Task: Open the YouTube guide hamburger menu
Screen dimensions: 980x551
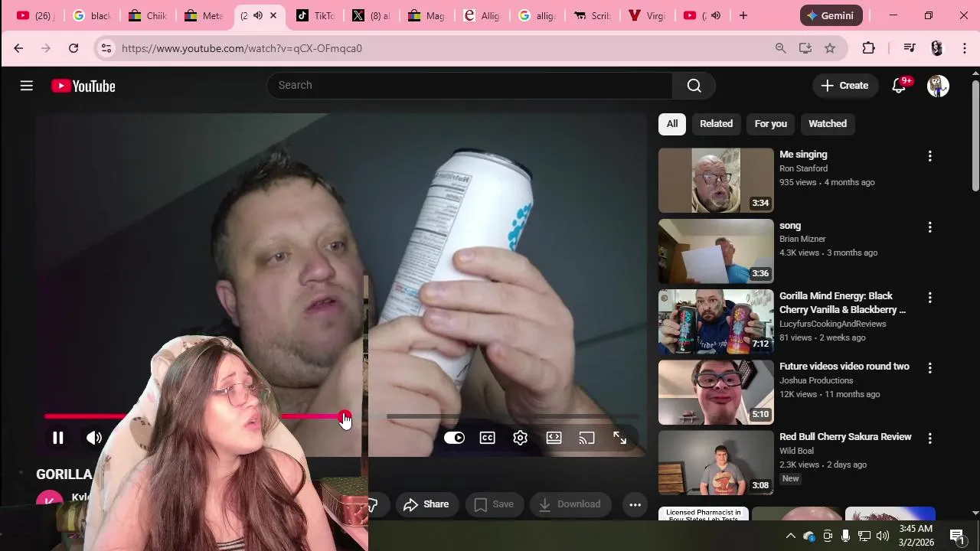Action: tap(27, 86)
